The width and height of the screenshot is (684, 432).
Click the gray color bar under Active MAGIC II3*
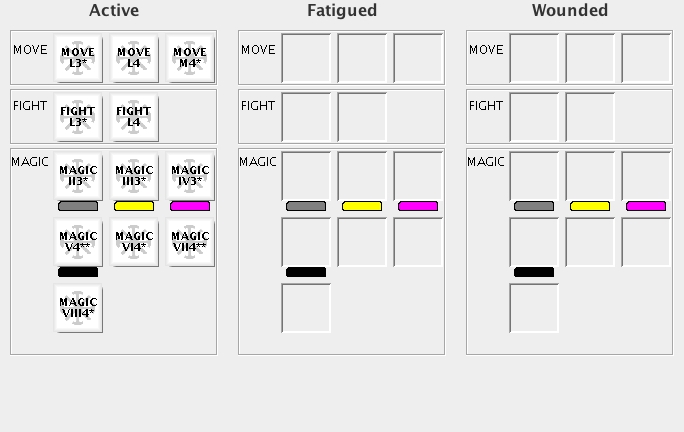(78, 206)
